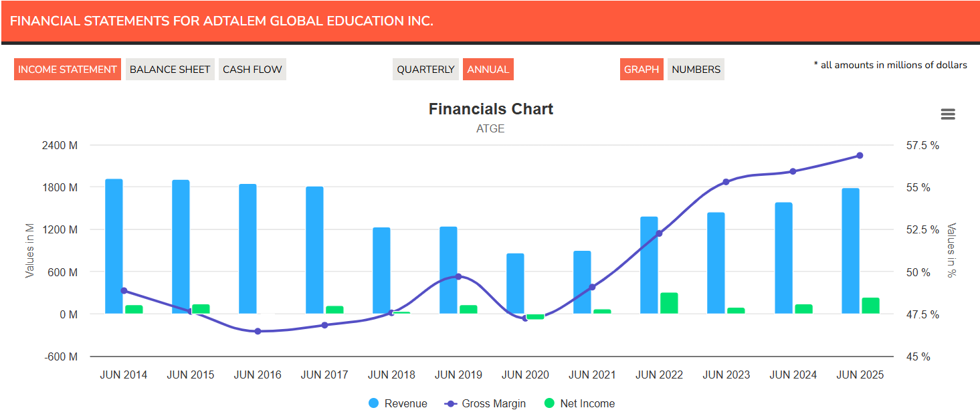Viewport: 980px width, 416px height.
Task: Select the Income Statement tab
Action: click(68, 70)
